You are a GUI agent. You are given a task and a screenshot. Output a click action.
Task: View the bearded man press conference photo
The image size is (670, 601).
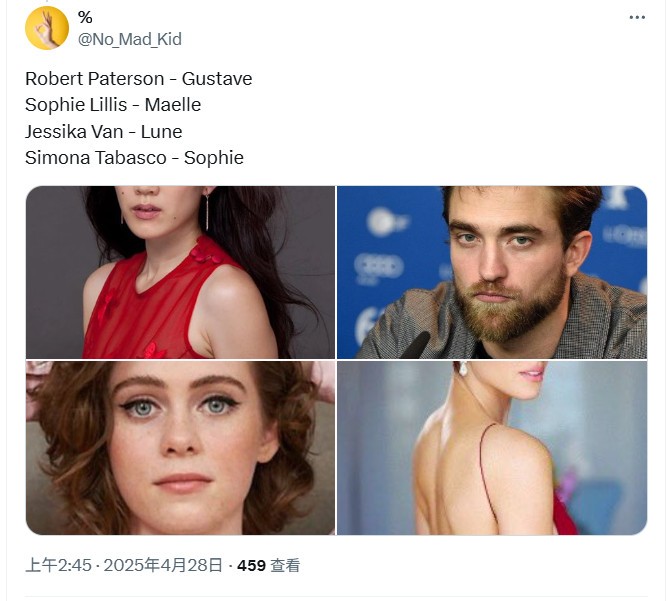492,272
